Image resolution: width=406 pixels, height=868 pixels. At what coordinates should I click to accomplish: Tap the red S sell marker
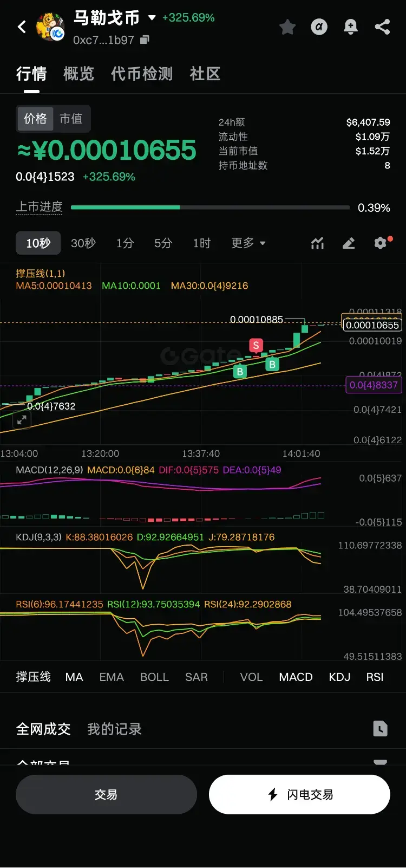[256, 345]
